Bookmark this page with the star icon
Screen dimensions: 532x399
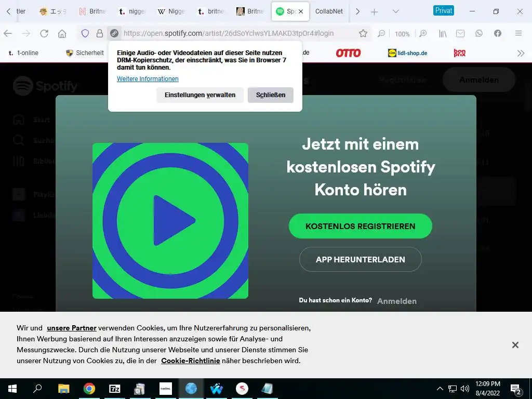pyautogui.click(x=363, y=33)
